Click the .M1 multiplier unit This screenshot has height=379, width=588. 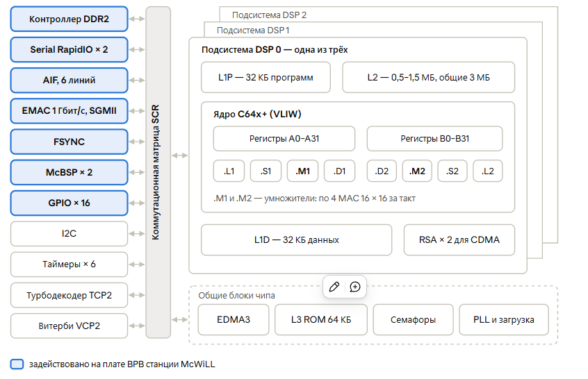pyautogui.click(x=302, y=171)
